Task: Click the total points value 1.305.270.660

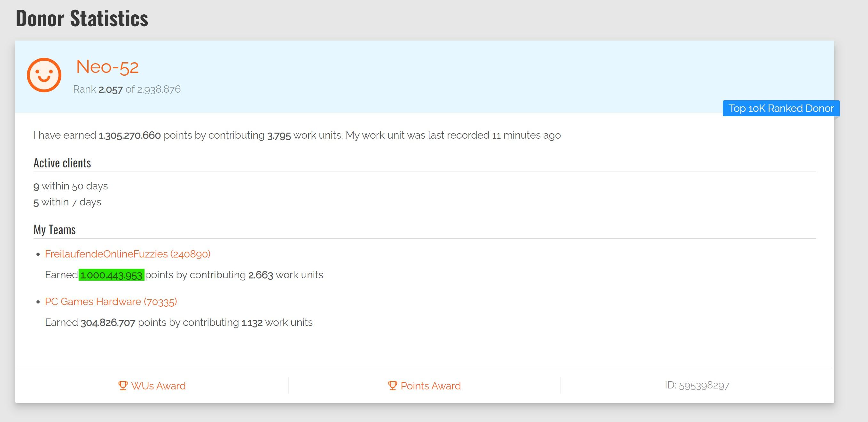Action: tap(129, 135)
